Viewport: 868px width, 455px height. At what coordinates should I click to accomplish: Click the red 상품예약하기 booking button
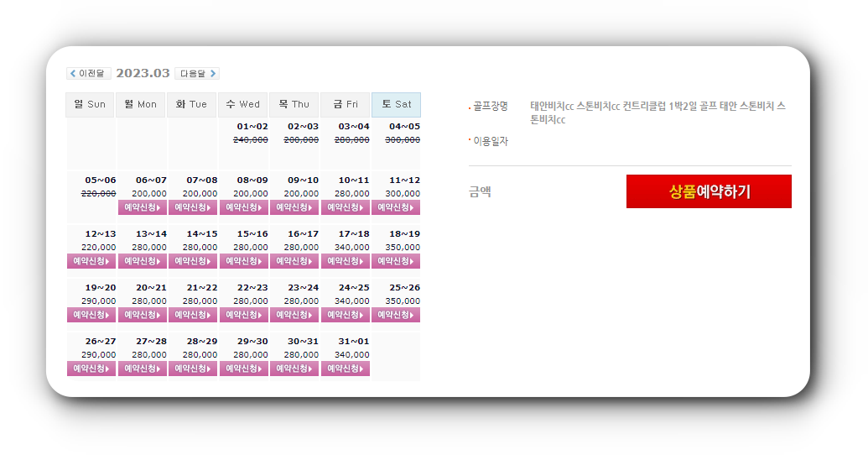point(709,191)
